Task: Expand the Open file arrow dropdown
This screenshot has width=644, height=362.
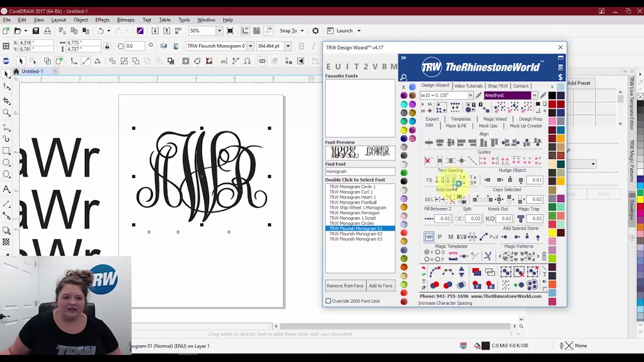Action: [x=26, y=31]
